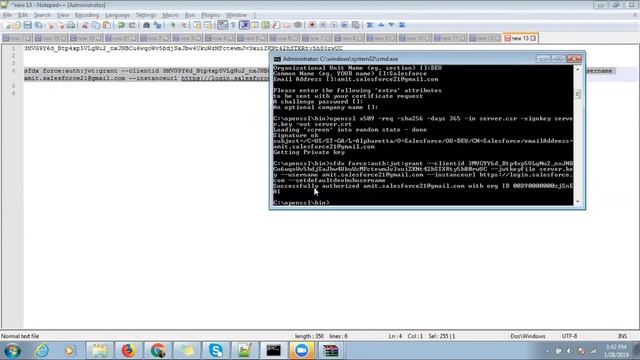640x360 pixels.
Task: Open the Settings menu
Action: (x=146, y=15)
